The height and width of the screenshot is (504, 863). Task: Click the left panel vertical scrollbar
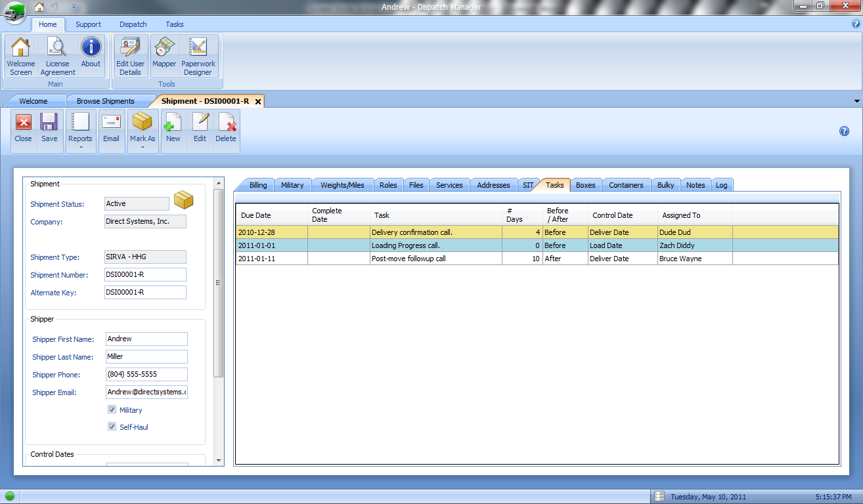click(219, 282)
